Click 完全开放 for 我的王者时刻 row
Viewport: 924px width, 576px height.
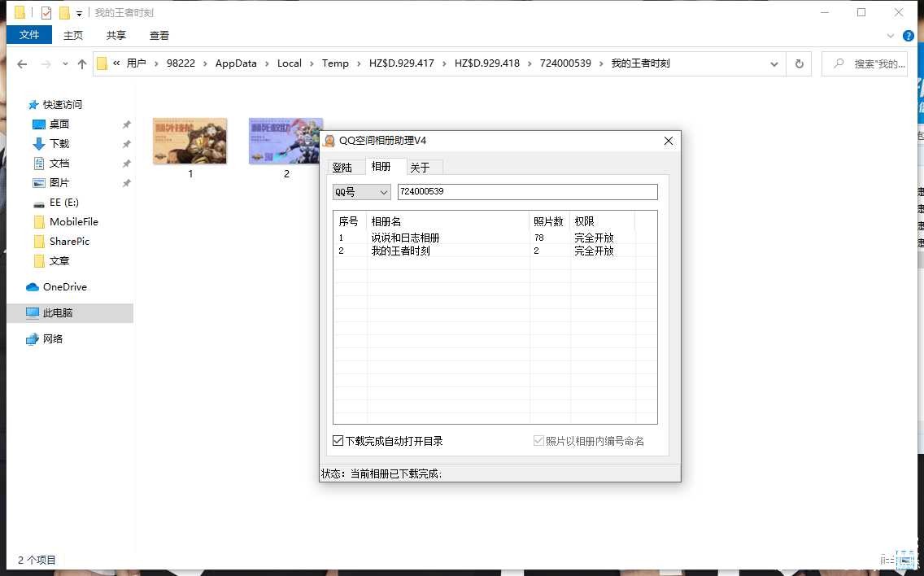pos(594,251)
